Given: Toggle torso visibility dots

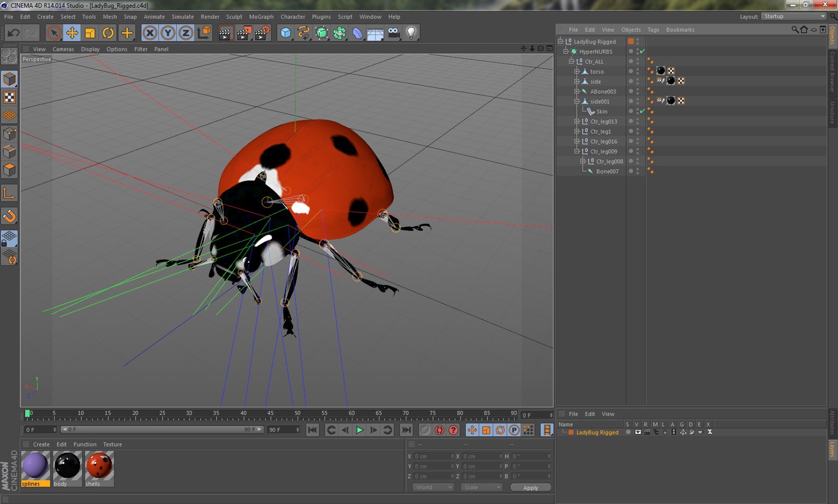Looking at the screenshot, I should [x=638, y=71].
